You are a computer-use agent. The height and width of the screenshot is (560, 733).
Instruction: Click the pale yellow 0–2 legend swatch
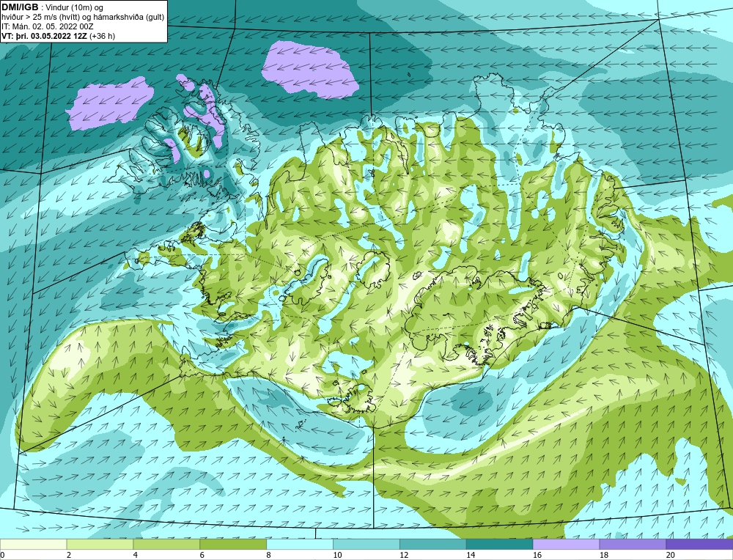pyautogui.click(x=33, y=544)
